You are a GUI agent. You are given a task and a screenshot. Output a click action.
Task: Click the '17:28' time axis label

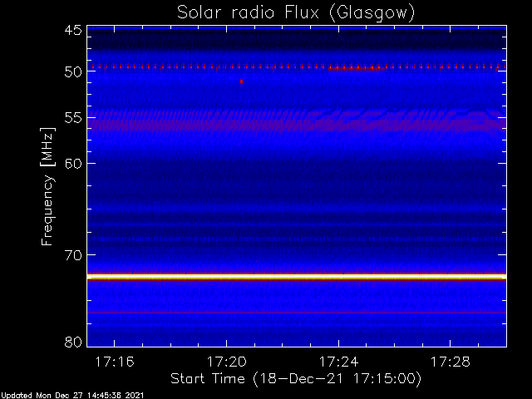pos(451,362)
